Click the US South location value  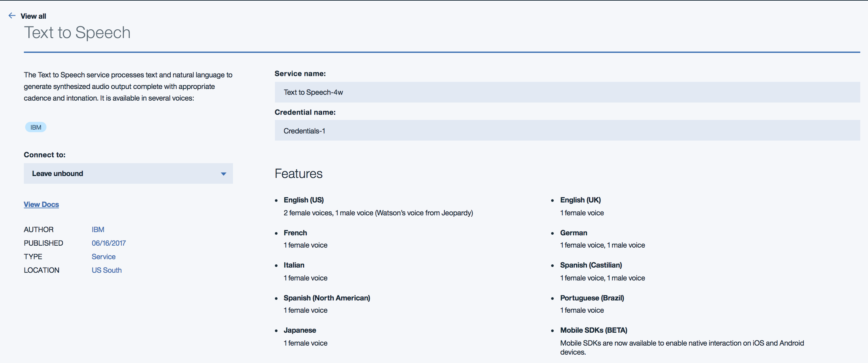[x=106, y=270]
